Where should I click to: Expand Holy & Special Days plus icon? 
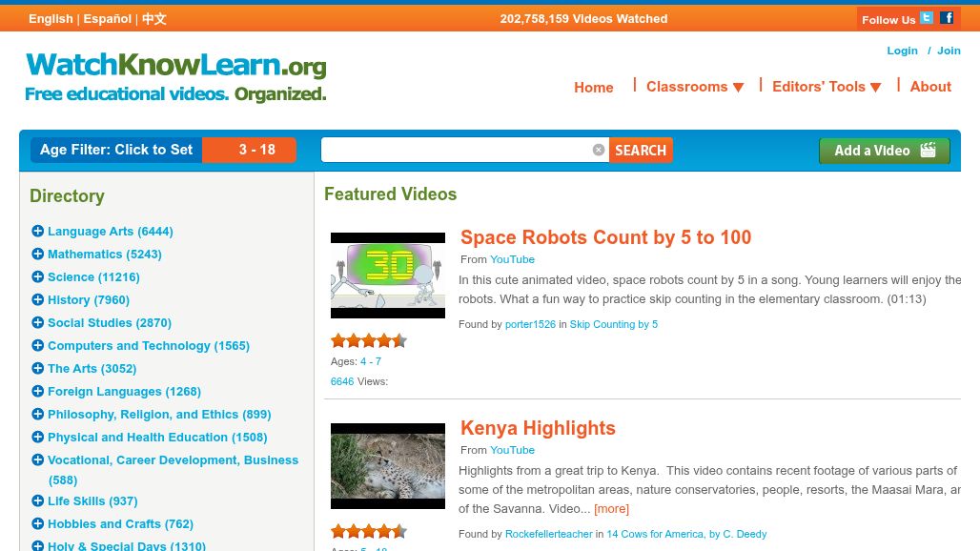point(37,546)
